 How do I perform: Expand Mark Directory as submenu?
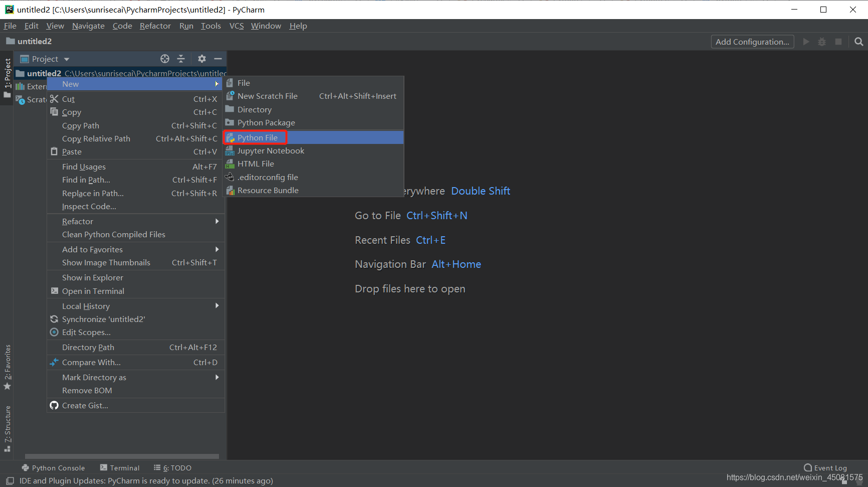point(216,377)
